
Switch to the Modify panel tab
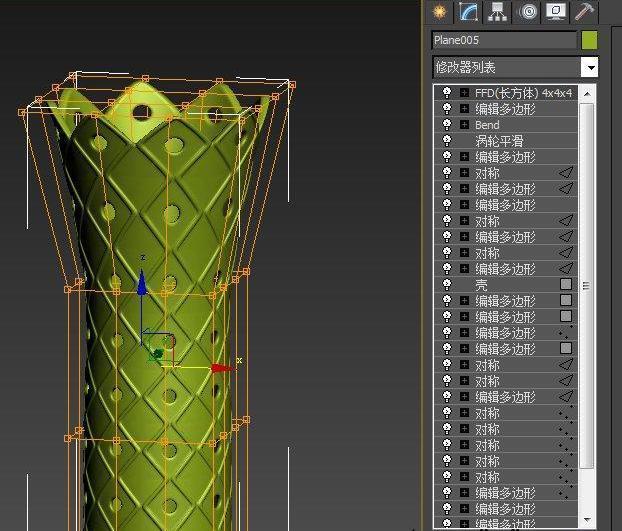point(468,12)
